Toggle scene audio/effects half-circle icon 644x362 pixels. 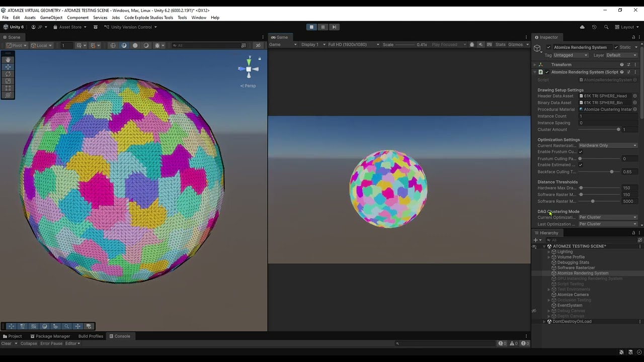pyautogui.click(x=146, y=45)
